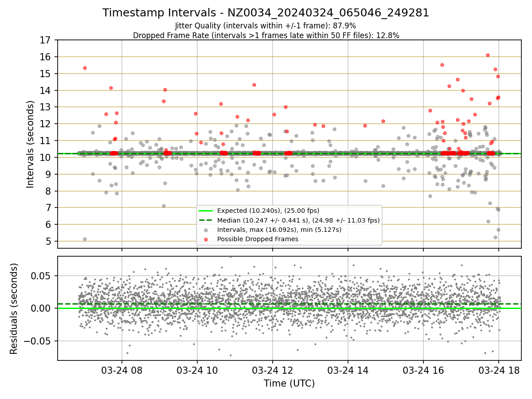Click the x-axis tick label '03-24 16'

click(423, 371)
